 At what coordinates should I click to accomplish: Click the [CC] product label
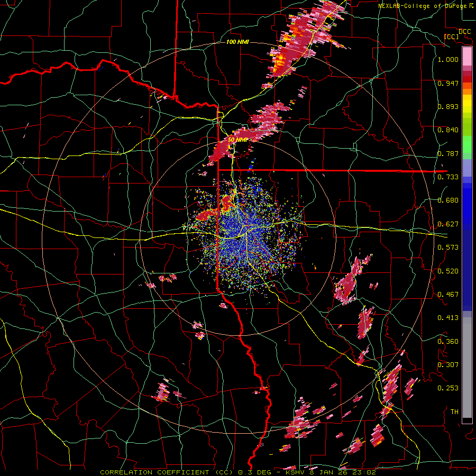coord(451,36)
